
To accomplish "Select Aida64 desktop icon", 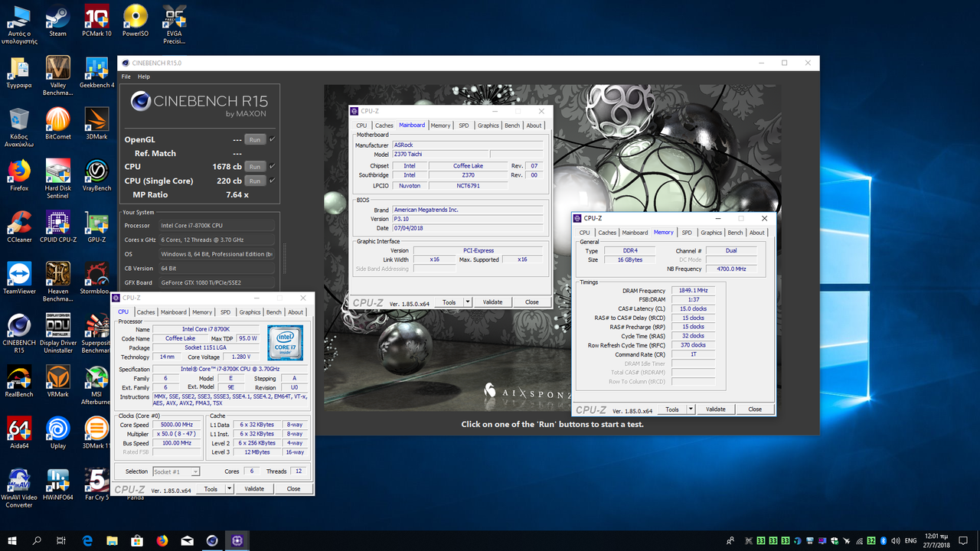I will tap(19, 433).
